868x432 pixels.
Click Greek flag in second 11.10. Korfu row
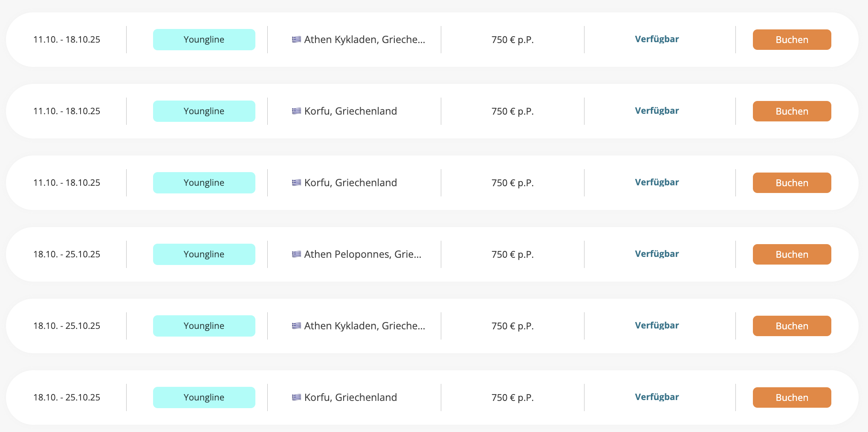(x=296, y=183)
